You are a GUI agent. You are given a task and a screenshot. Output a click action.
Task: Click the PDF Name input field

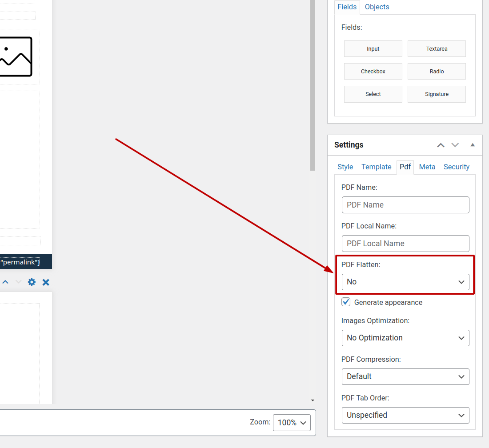(405, 205)
